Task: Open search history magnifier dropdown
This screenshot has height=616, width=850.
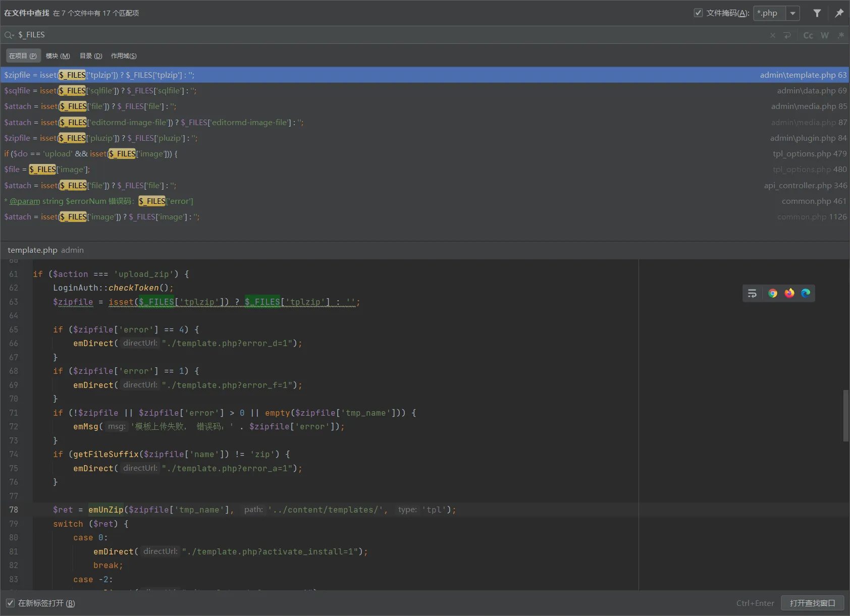Action: click(9, 35)
